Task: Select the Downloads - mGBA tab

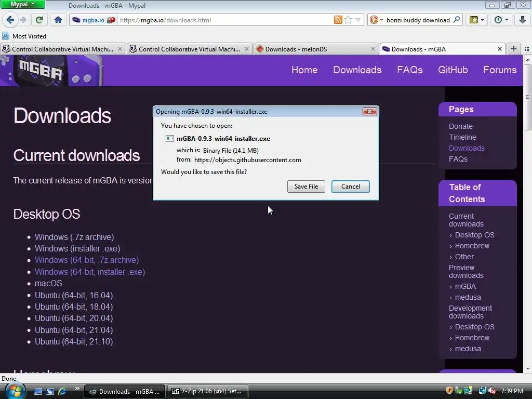Action: [x=443, y=49]
